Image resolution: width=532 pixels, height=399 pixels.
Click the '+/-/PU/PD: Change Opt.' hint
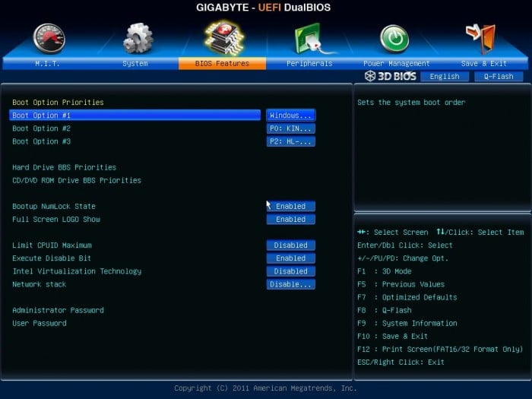click(403, 258)
